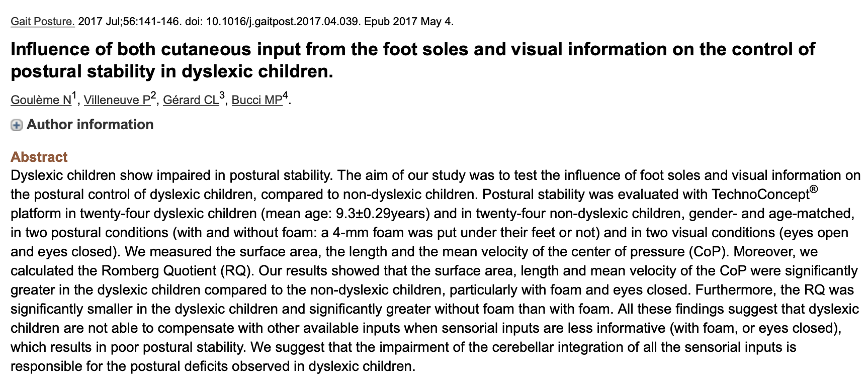Click the word cerebellar in the abstract

[x=523, y=347]
